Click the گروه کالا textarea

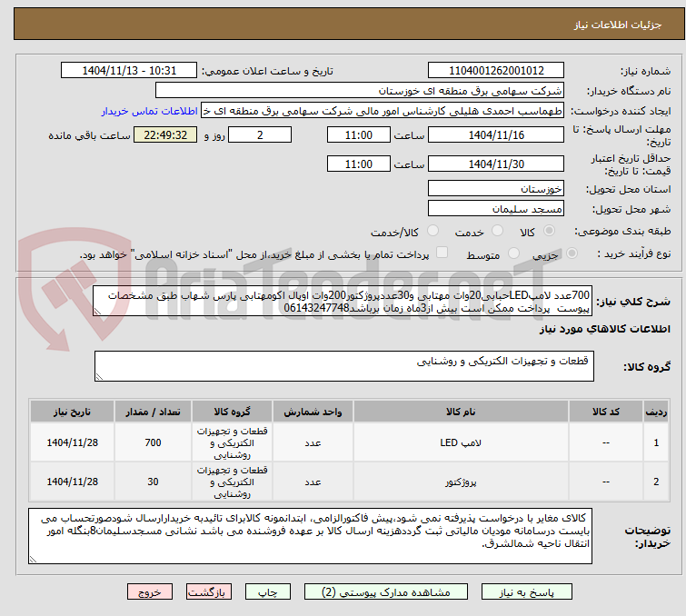(x=343, y=366)
